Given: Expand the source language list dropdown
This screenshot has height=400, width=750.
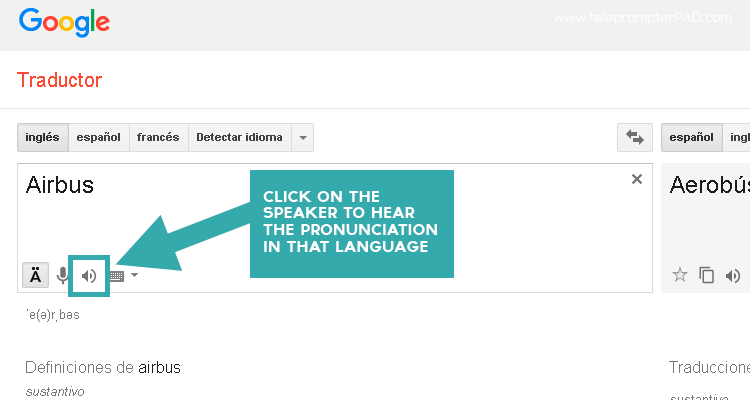Looking at the screenshot, I should (x=303, y=137).
